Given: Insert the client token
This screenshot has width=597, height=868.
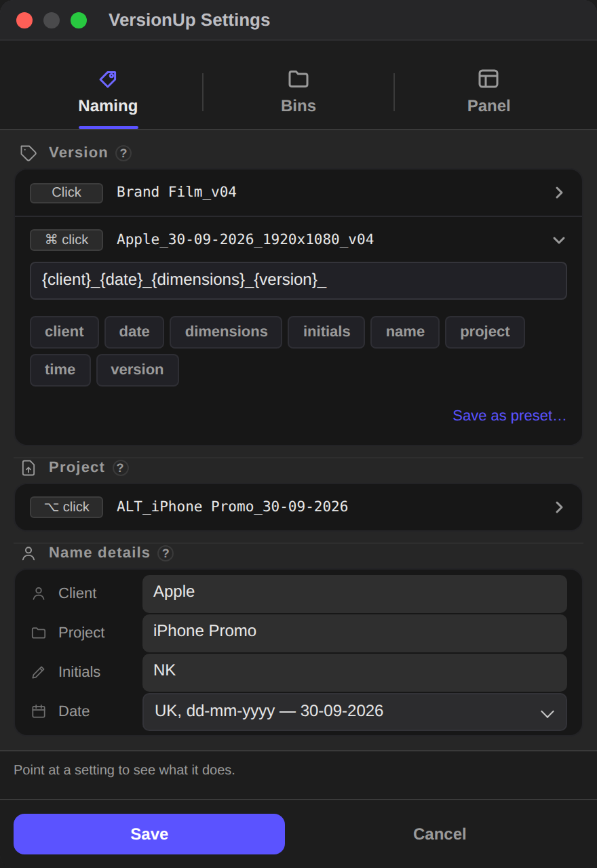Looking at the screenshot, I should [x=64, y=332].
